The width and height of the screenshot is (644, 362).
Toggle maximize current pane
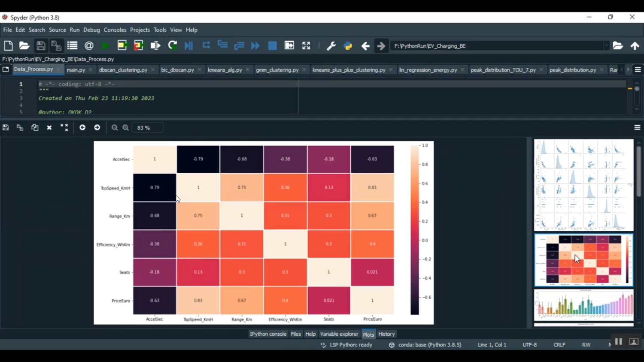point(306,46)
